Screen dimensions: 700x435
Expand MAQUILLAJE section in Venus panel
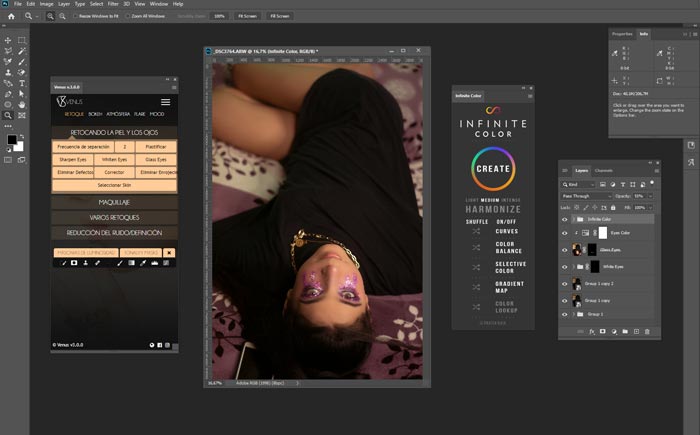click(114, 202)
